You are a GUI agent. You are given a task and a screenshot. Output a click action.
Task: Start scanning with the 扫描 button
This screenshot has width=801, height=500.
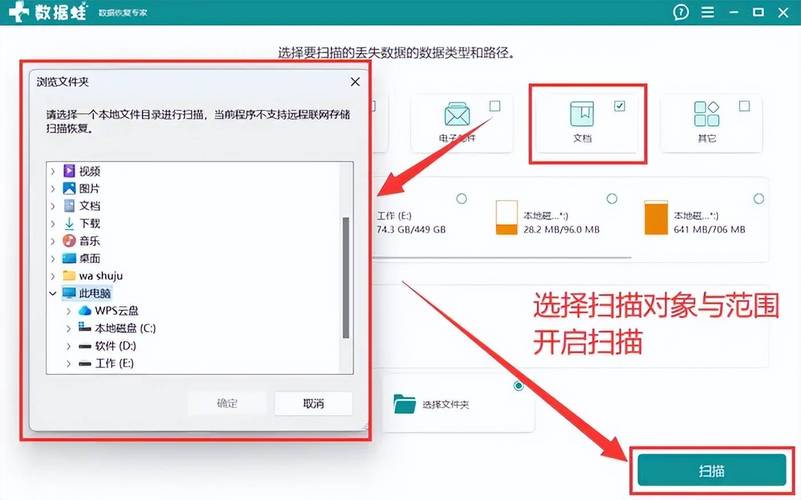[711, 470]
